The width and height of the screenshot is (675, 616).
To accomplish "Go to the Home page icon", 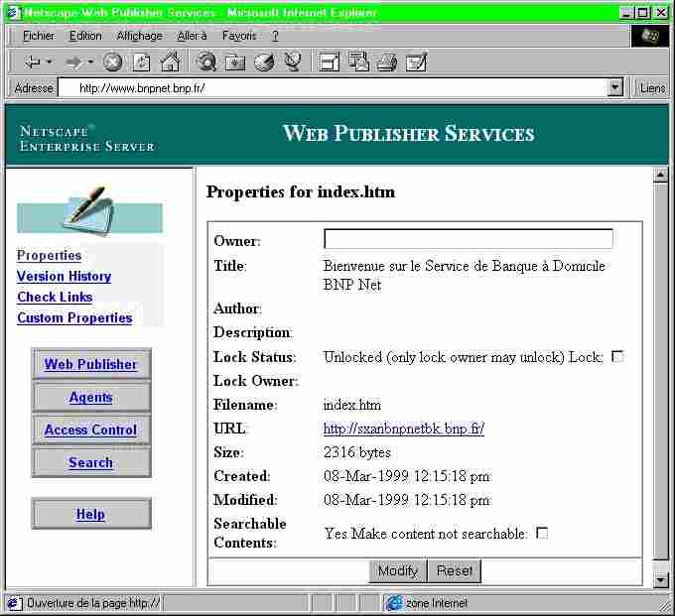I will 171,62.
